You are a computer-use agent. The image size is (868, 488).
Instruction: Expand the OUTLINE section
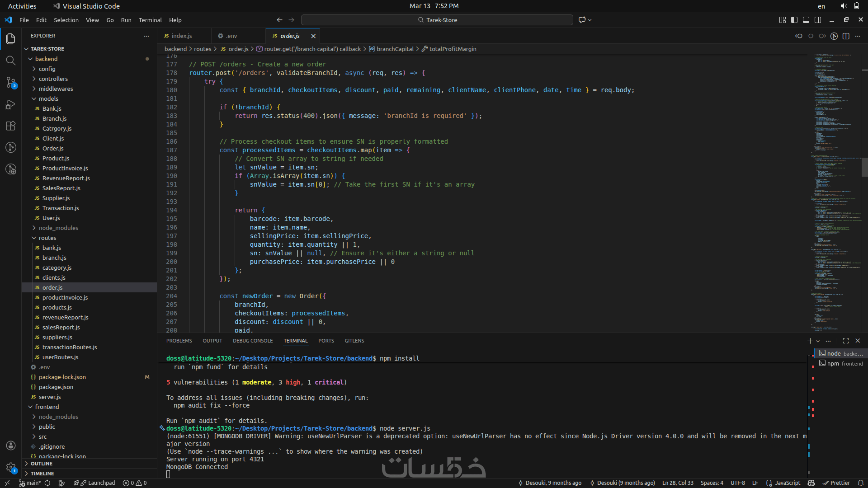[x=42, y=464]
